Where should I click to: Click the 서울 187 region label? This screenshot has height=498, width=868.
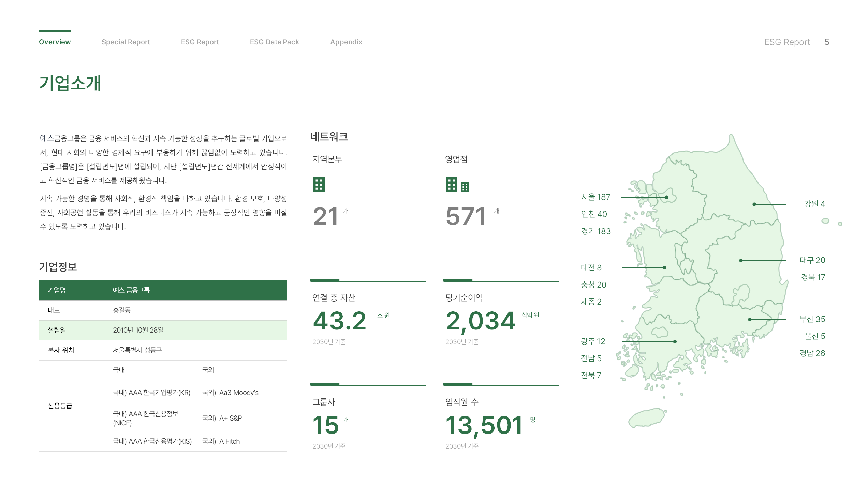pyautogui.click(x=595, y=197)
